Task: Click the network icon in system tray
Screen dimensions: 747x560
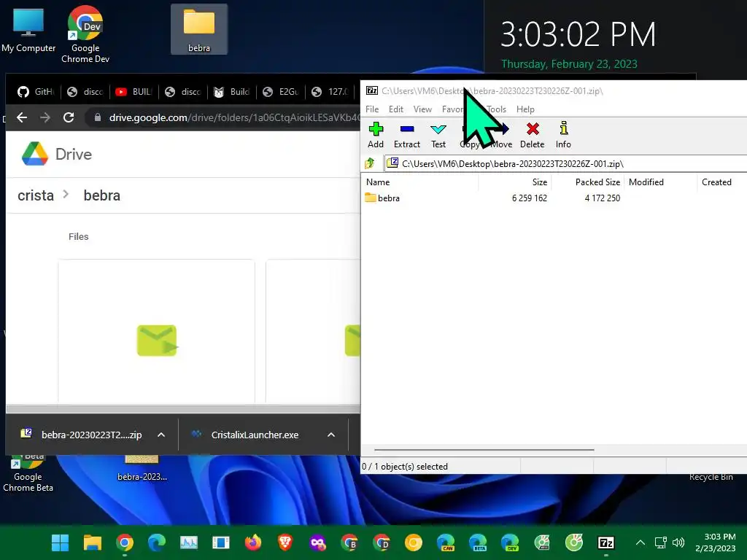Action: coord(661,542)
